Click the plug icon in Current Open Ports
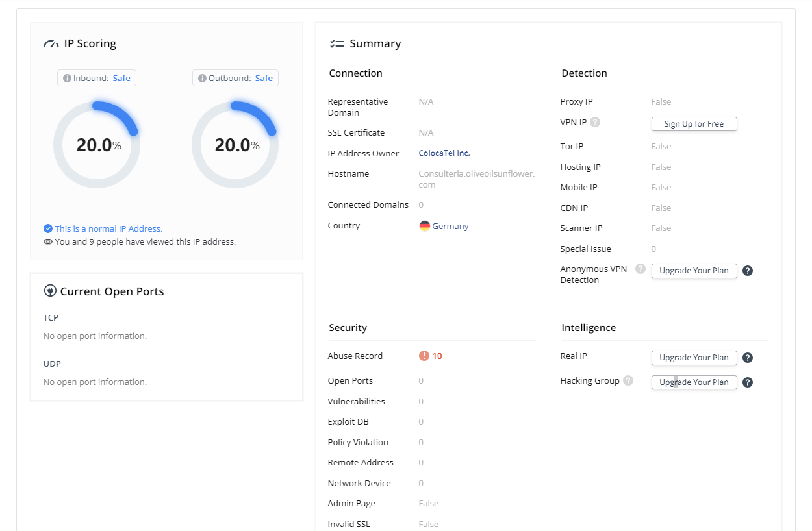The height and width of the screenshot is (531, 812). coord(50,291)
